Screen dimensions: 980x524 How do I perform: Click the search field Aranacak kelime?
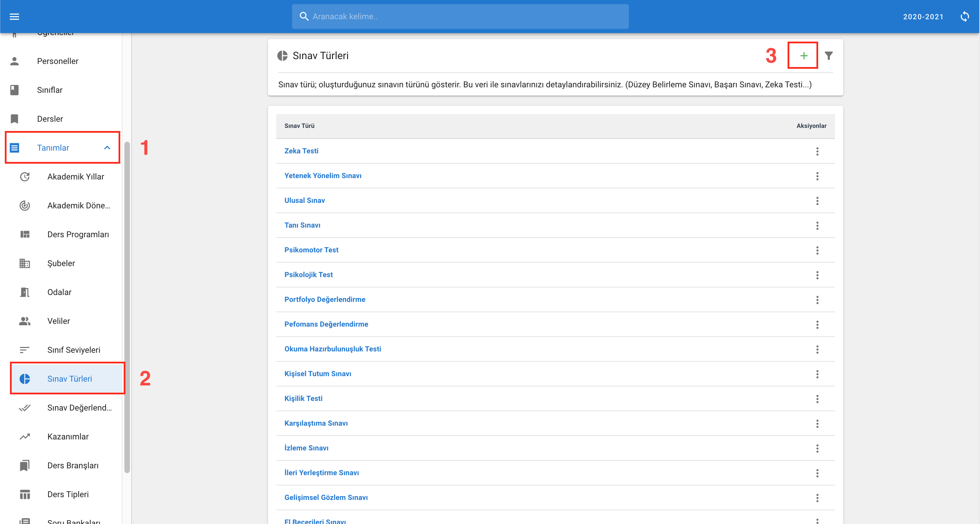(x=460, y=17)
